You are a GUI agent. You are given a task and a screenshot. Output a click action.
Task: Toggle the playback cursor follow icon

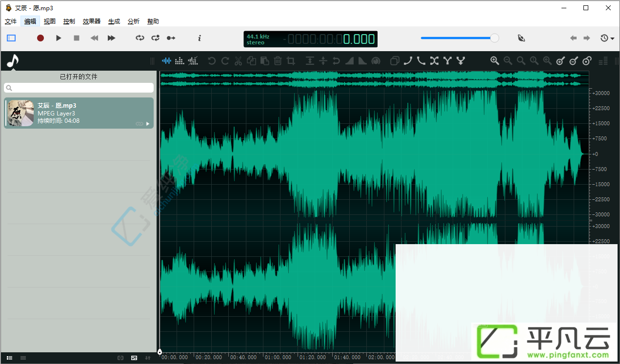coord(171,38)
